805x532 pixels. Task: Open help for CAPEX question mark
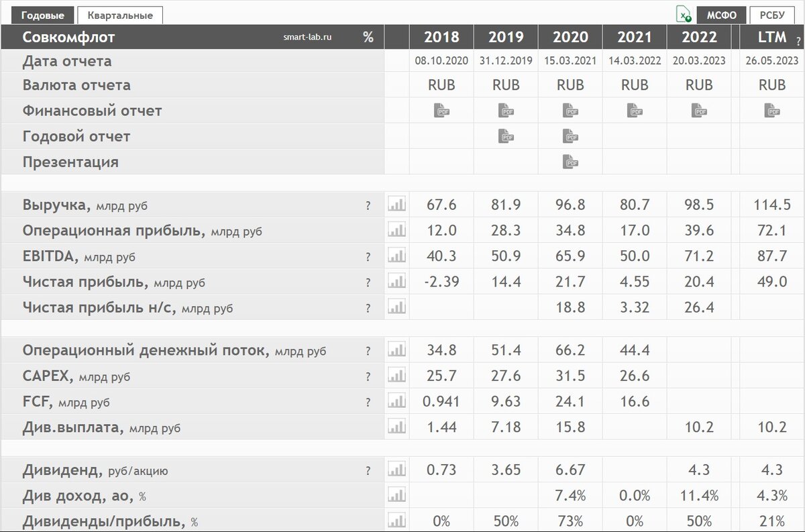pyautogui.click(x=368, y=376)
